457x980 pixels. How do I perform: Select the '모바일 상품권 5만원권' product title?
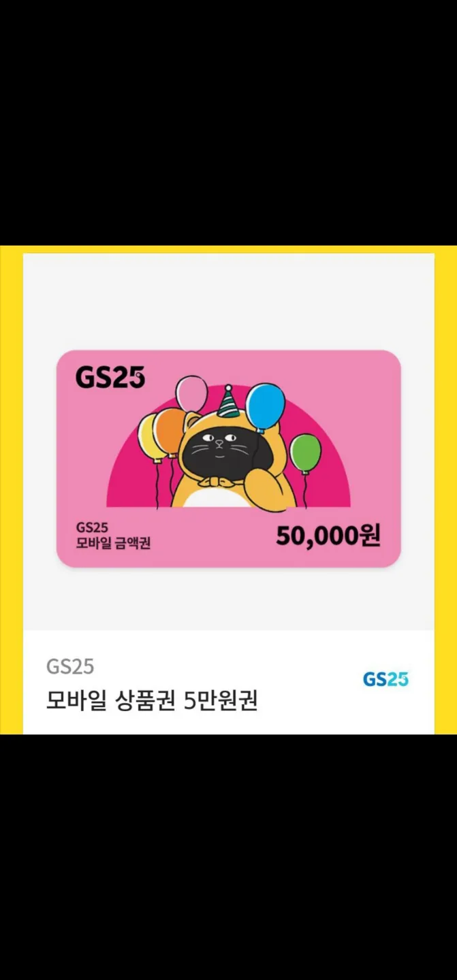pos(152,700)
